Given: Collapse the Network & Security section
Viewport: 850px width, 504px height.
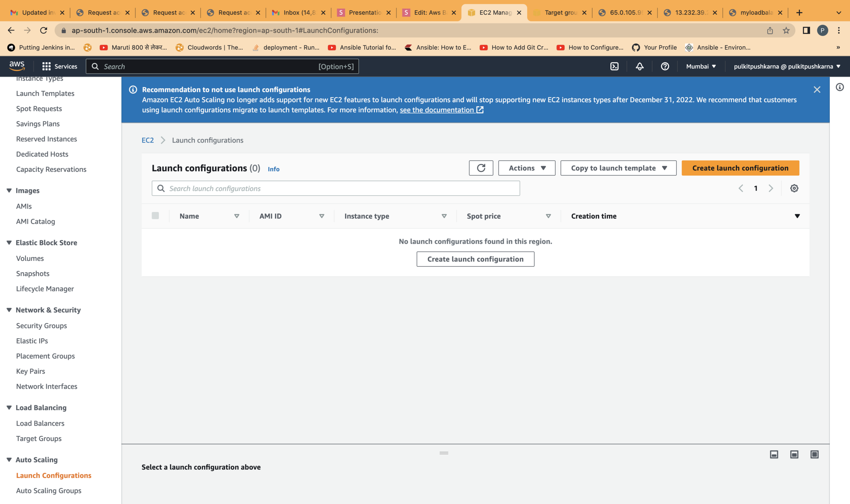Looking at the screenshot, I should pos(9,310).
